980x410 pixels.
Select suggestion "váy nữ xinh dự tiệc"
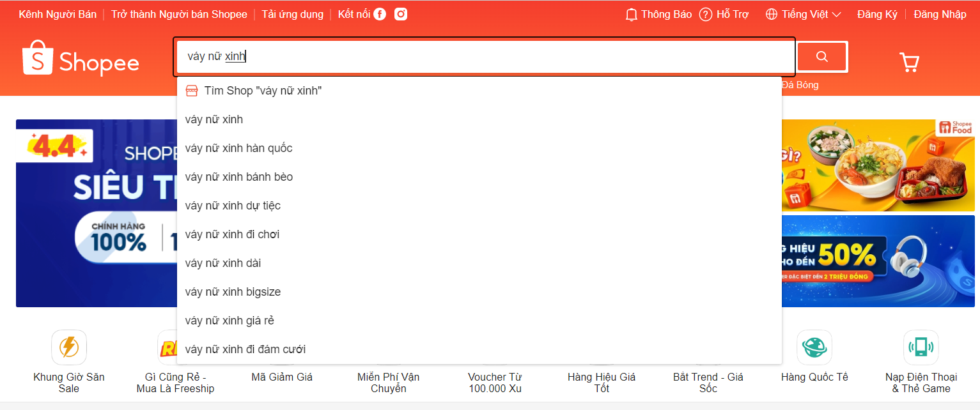233,206
